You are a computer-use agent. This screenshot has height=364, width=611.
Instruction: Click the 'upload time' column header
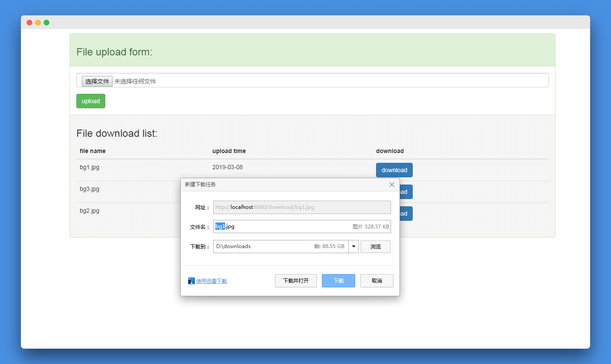229,151
